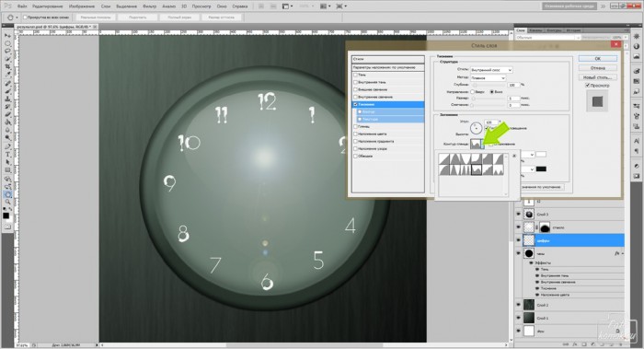The height and width of the screenshot is (349, 644).
Task: Select the Zoom tool in toolbox
Action: (7, 203)
